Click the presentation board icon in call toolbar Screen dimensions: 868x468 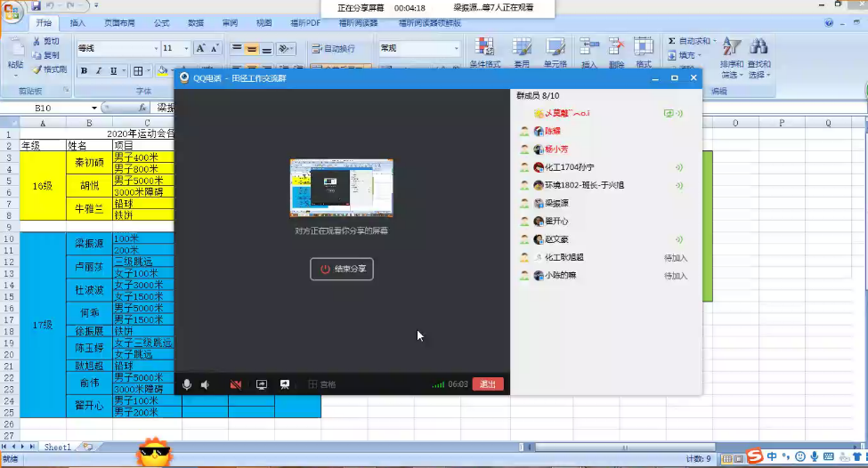[x=285, y=384]
